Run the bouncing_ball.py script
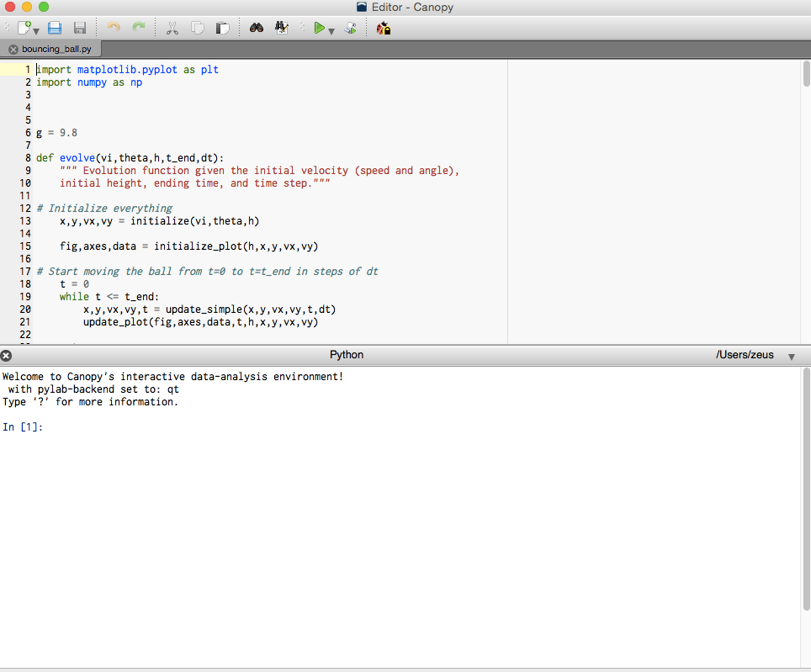The width and height of the screenshot is (811, 672). 318,28
